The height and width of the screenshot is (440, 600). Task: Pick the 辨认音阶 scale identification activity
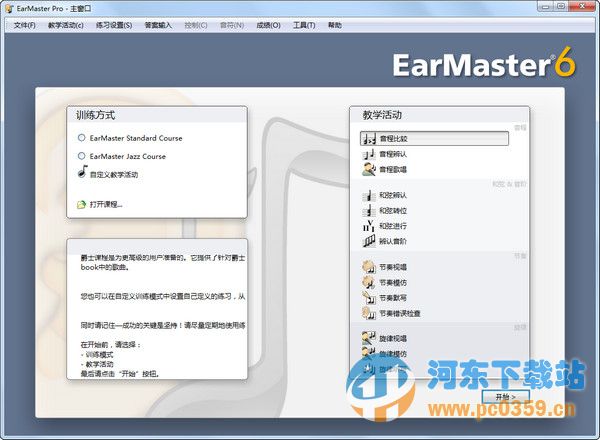coord(385,241)
